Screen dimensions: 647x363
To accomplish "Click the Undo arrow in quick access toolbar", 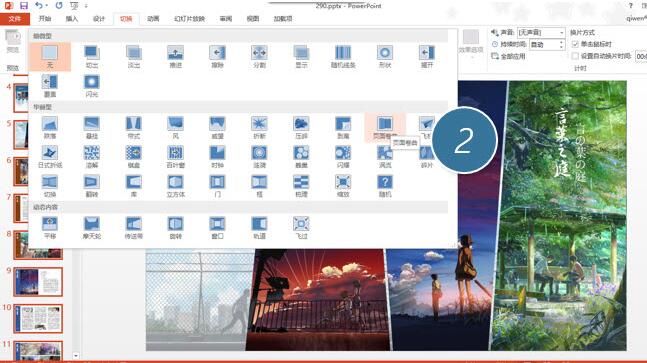I will click(x=38, y=6).
